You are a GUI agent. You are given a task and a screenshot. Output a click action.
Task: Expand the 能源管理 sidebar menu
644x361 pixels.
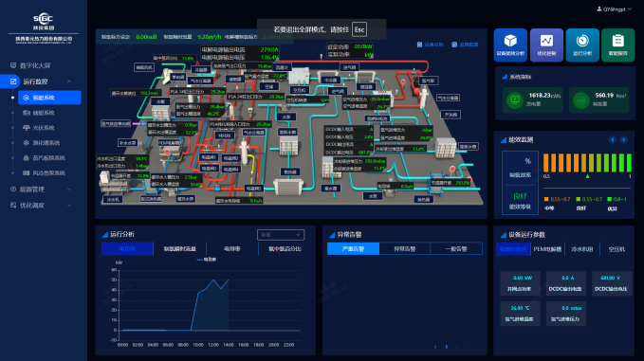[41, 190]
